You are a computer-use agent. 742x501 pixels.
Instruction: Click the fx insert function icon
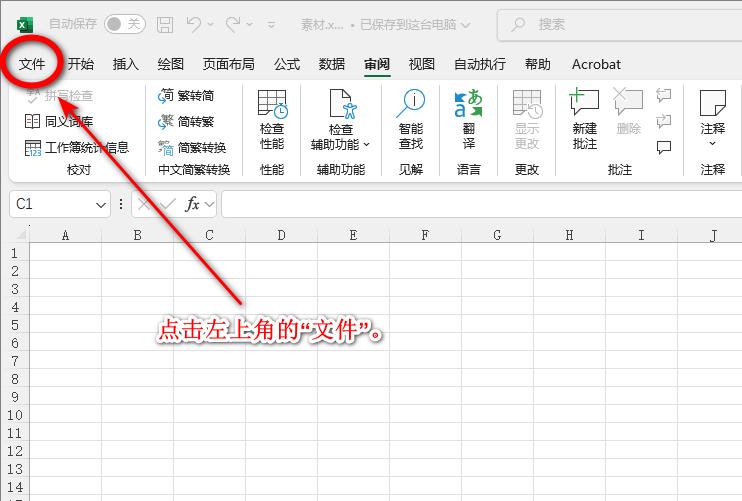point(192,204)
